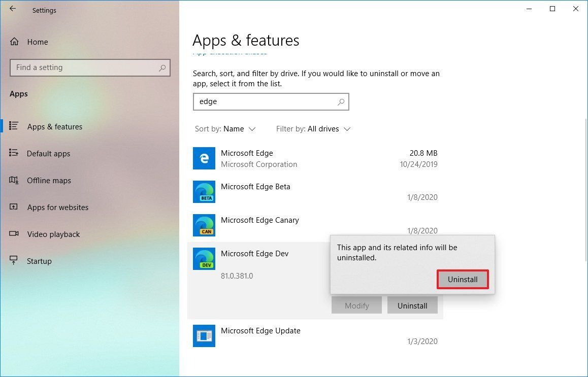Select the Microsoft Edge Update entry

click(315, 336)
